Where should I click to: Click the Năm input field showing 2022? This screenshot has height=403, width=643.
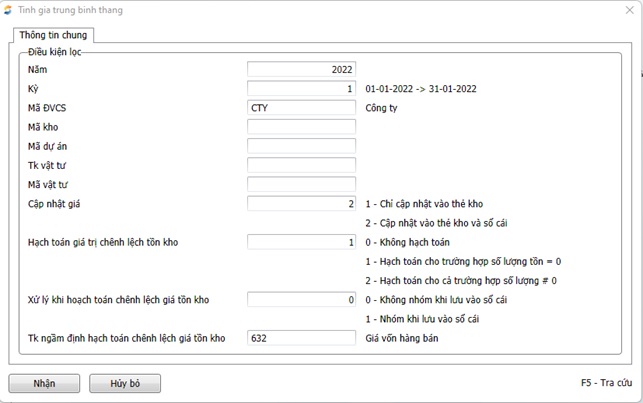point(301,69)
